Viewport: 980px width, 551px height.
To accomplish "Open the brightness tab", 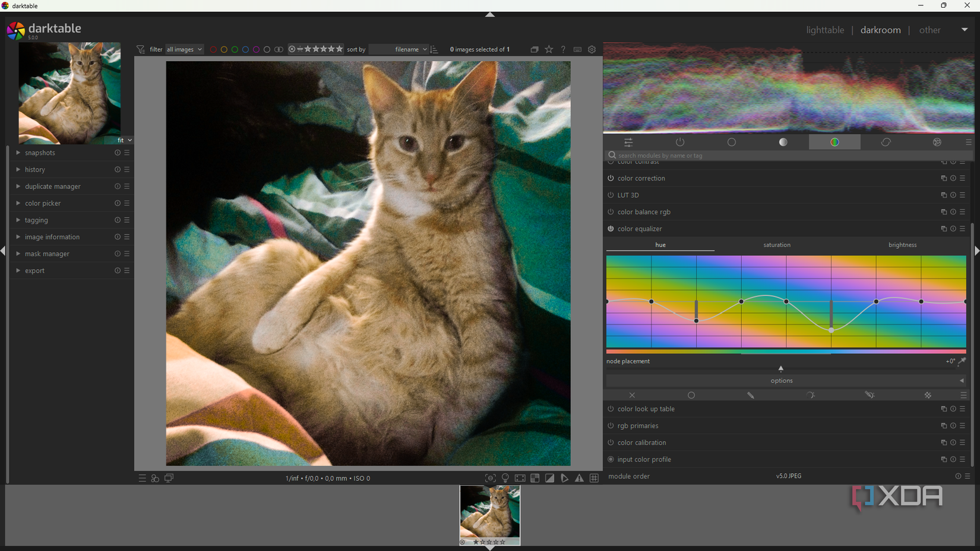I will tap(902, 245).
